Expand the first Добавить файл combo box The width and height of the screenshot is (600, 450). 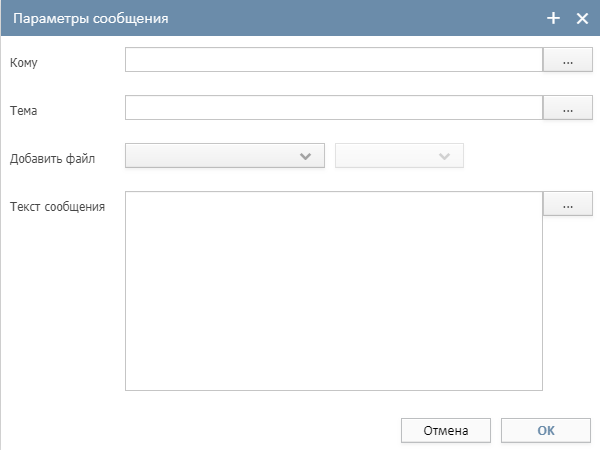[225, 156]
